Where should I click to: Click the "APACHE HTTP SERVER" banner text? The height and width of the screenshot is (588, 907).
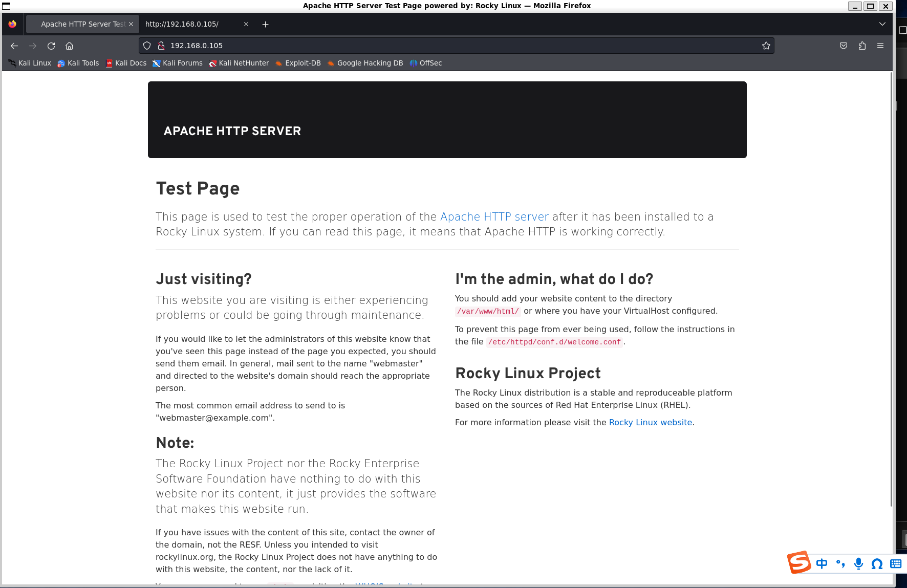(x=232, y=131)
